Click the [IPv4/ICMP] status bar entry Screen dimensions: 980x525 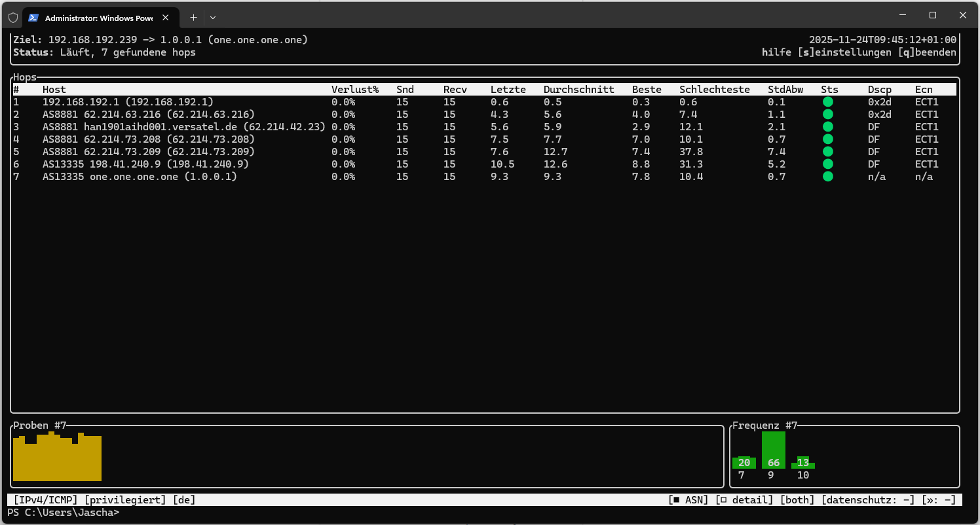[x=46, y=500]
